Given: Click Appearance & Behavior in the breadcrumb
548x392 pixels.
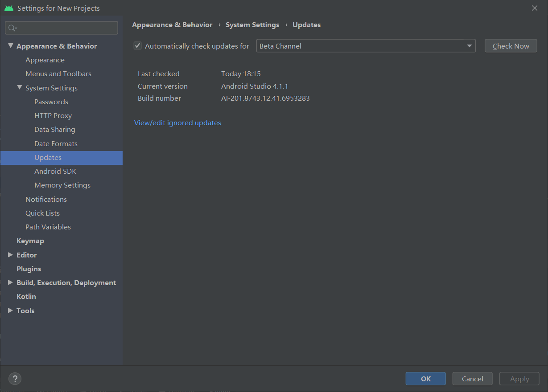Looking at the screenshot, I should pos(172,25).
